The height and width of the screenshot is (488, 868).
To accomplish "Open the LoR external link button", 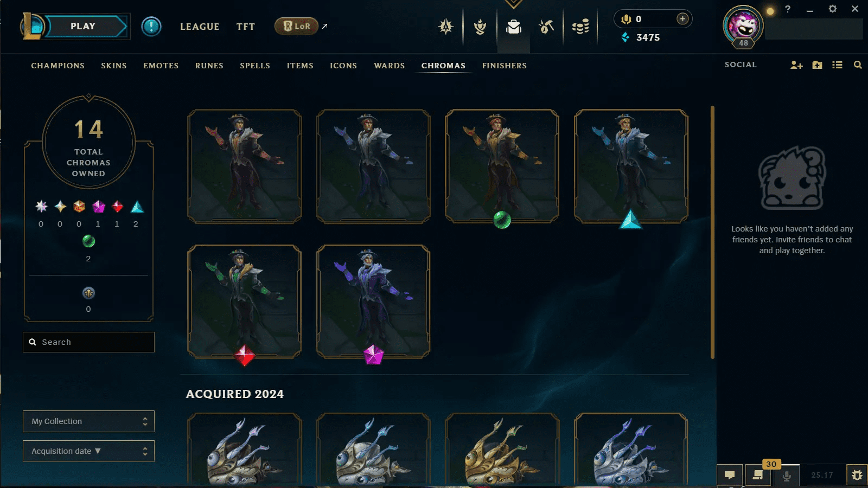I will (302, 26).
